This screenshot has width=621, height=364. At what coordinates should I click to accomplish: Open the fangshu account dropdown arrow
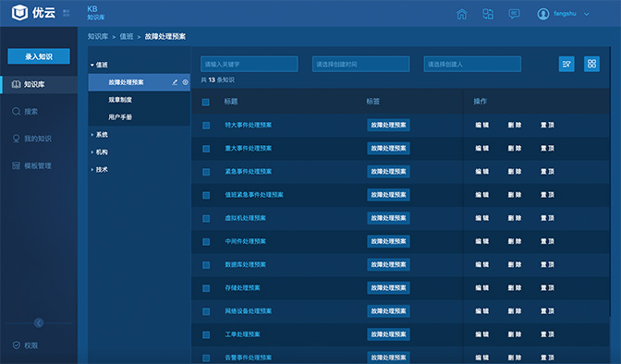pyautogui.click(x=587, y=14)
